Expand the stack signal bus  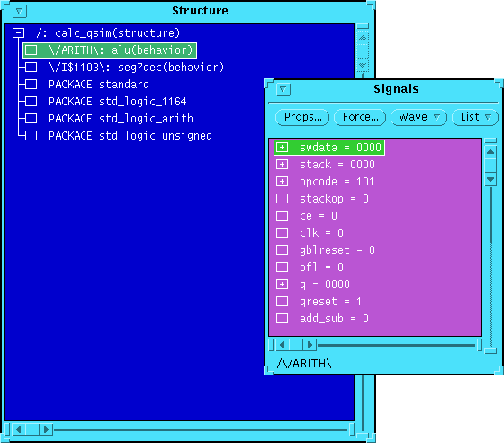pos(283,164)
